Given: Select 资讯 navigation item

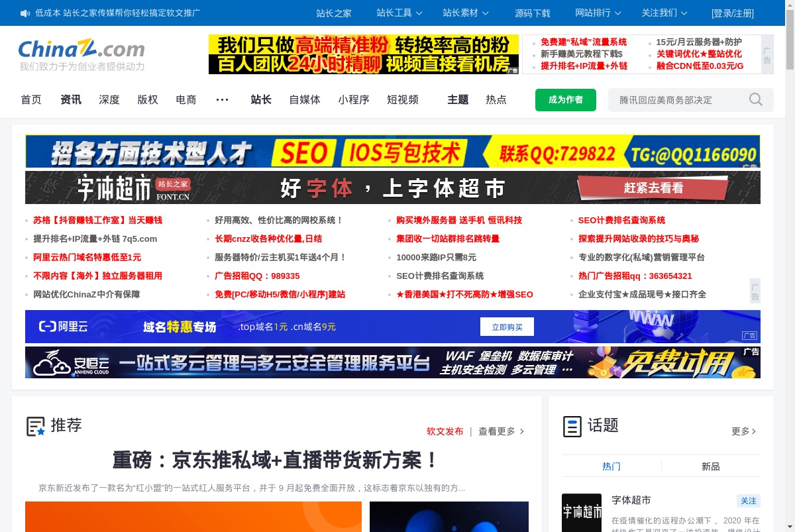Looking at the screenshot, I should tap(71, 99).
